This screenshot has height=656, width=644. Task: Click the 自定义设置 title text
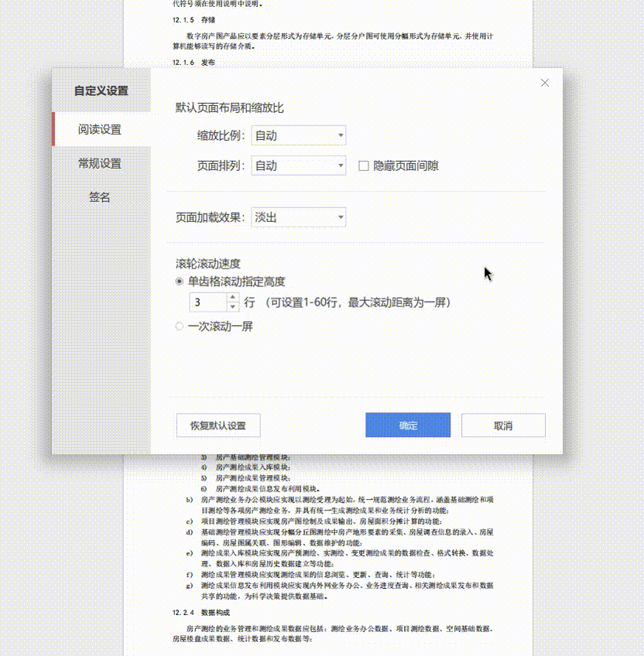101,91
